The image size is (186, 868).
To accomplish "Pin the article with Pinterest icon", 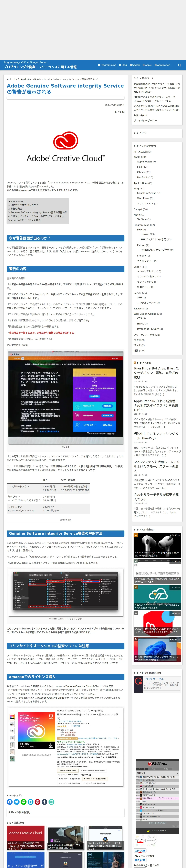I will coord(38,802).
